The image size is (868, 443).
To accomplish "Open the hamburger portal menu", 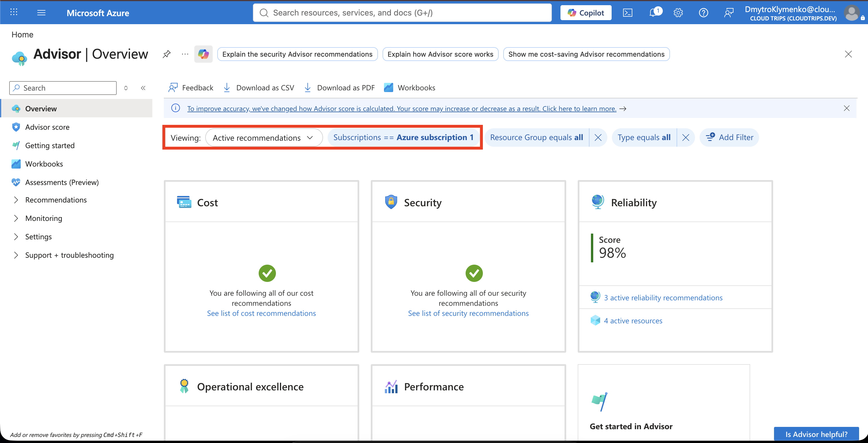I will [x=41, y=12].
